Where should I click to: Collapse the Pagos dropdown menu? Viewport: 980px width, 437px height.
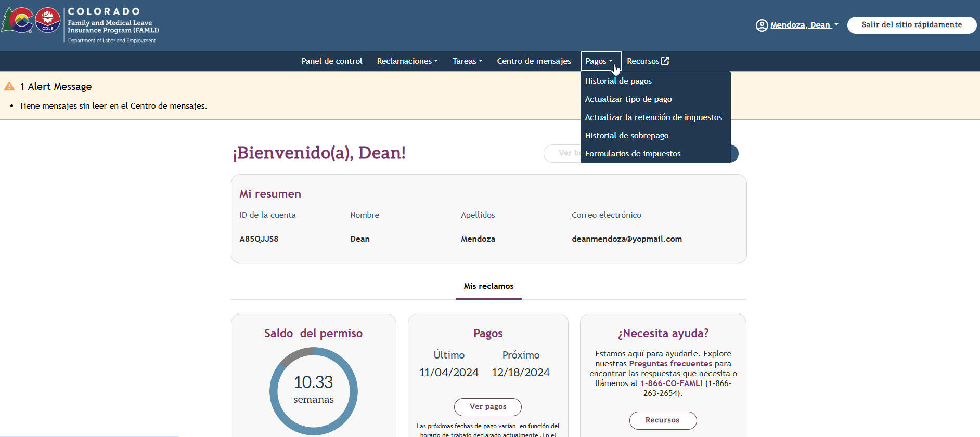coord(601,61)
